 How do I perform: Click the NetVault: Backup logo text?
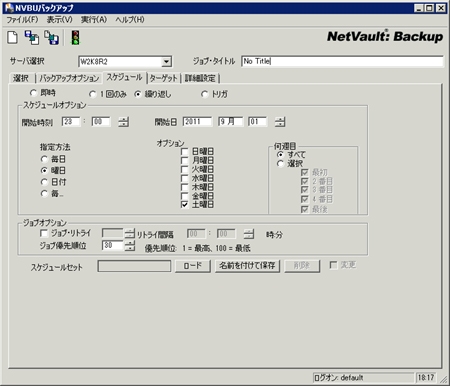385,36
